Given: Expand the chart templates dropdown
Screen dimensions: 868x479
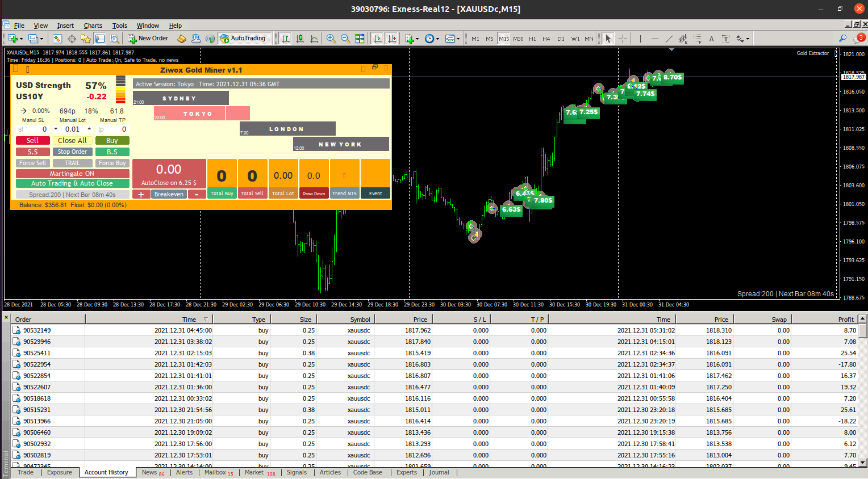Looking at the screenshot, I should coord(458,39).
